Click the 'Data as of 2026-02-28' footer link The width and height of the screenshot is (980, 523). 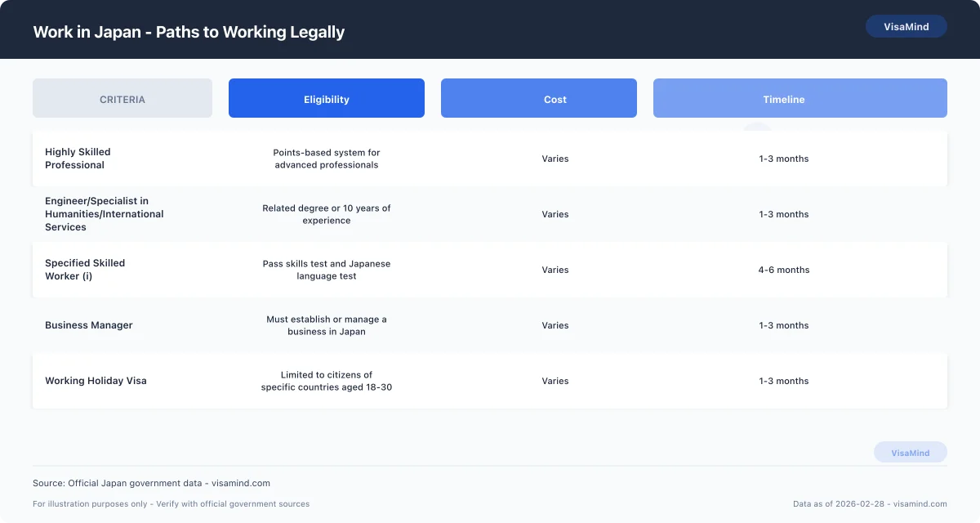click(870, 504)
